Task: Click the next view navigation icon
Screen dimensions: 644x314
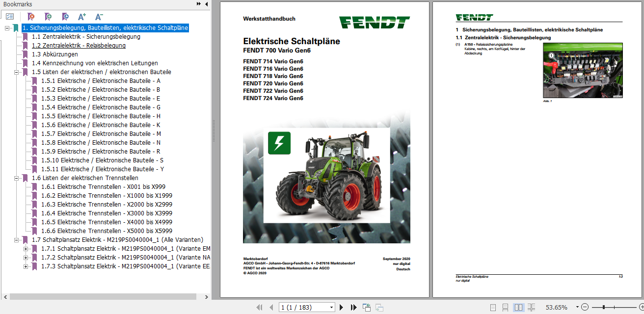Action: click(379, 308)
